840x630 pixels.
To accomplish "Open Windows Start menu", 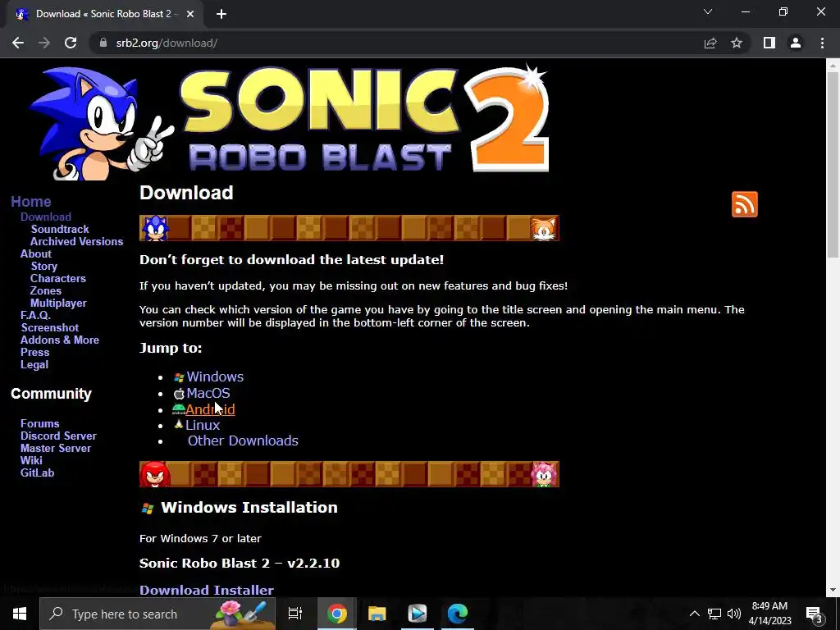I will click(20, 614).
